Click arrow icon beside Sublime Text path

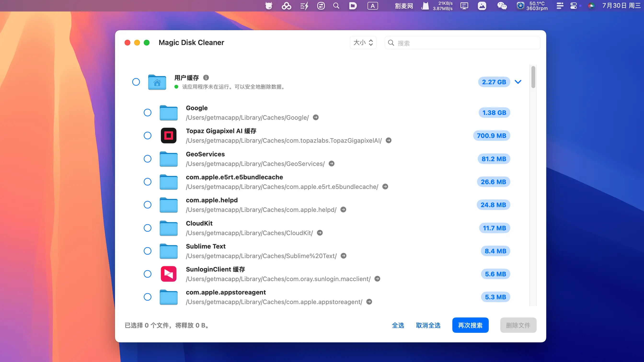(x=344, y=256)
